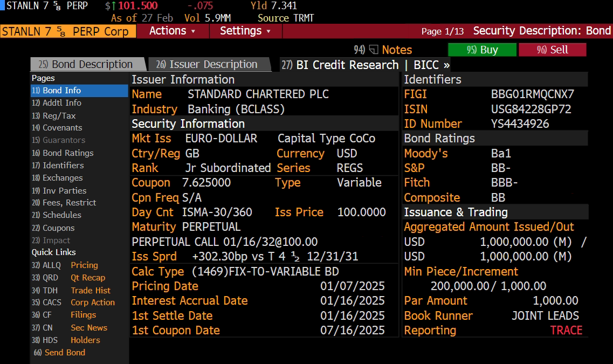Open the Settings dropdown menu
The image size is (613, 364).
[x=245, y=31]
